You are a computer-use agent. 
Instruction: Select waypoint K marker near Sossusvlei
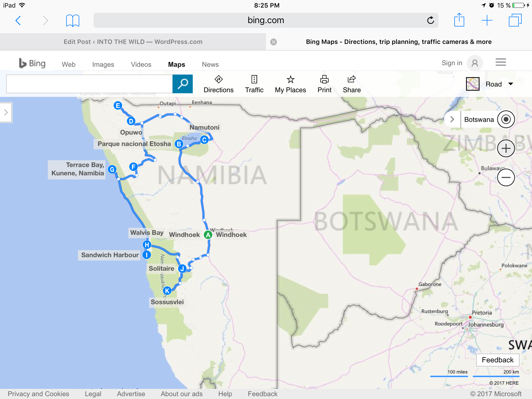(x=167, y=291)
